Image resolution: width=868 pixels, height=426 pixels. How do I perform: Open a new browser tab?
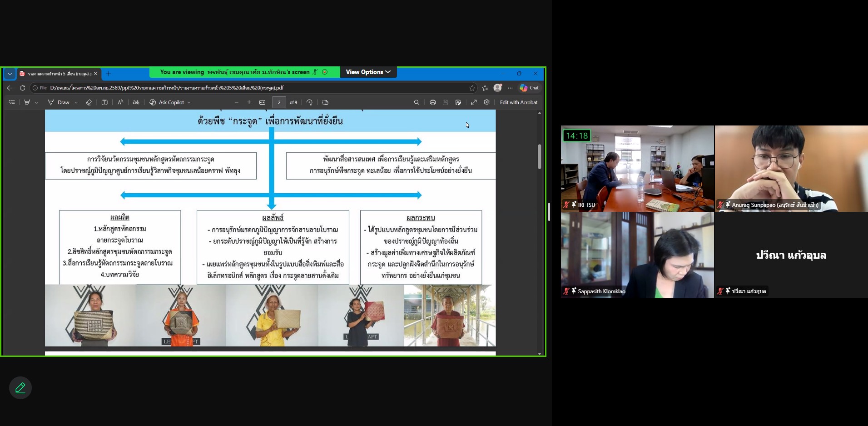click(x=108, y=74)
